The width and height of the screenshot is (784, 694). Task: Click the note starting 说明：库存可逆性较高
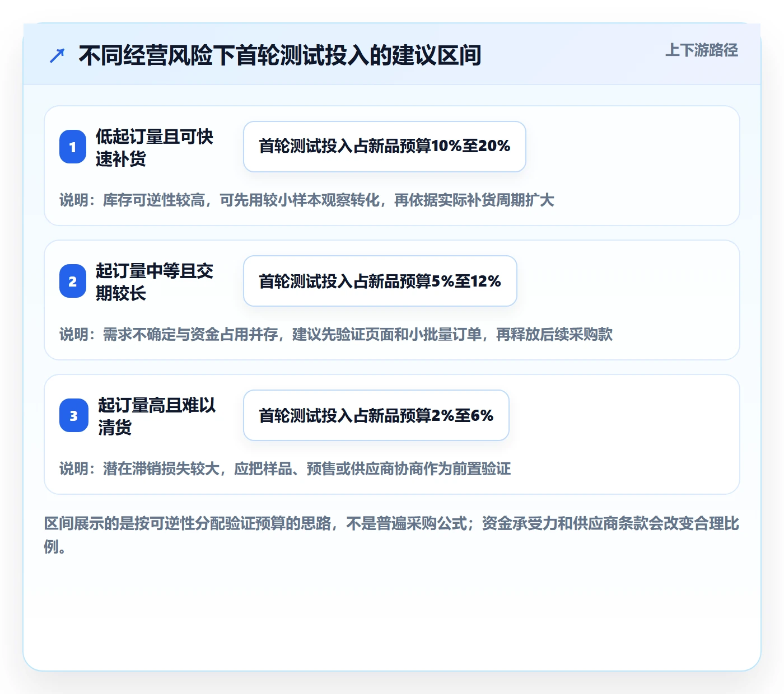[x=307, y=200]
